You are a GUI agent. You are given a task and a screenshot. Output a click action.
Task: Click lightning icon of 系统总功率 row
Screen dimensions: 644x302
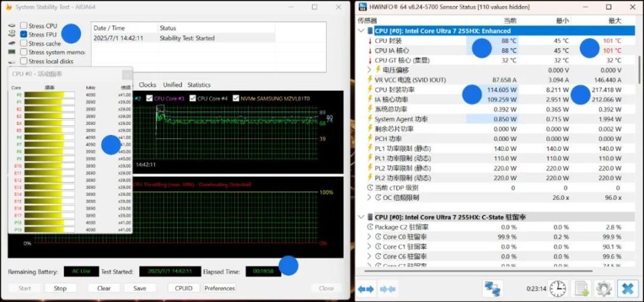pyautogui.click(x=370, y=109)
